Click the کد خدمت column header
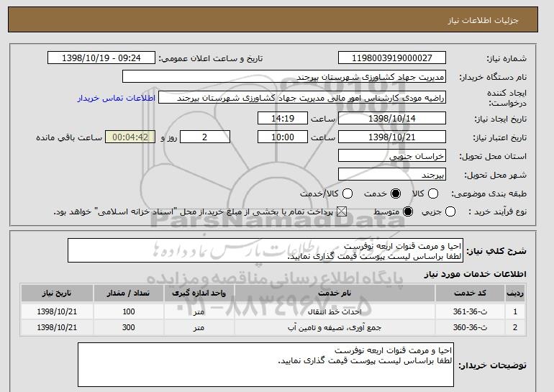The width and height of the screenshot is (554, 392). point(470,293)
